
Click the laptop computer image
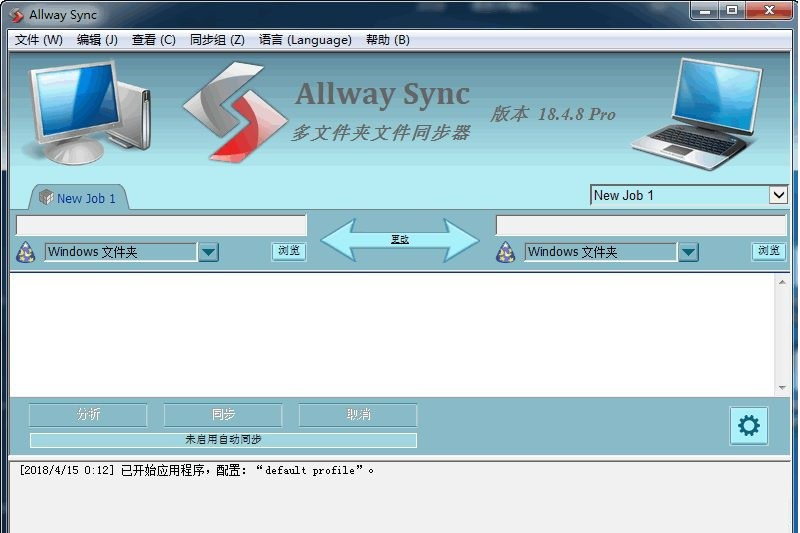(697, 113)
